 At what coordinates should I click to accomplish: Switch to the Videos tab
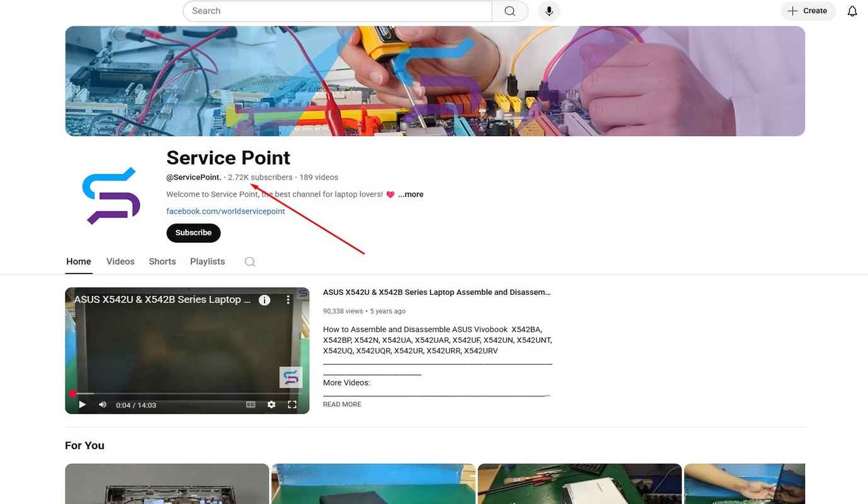[x=120, y=261]
